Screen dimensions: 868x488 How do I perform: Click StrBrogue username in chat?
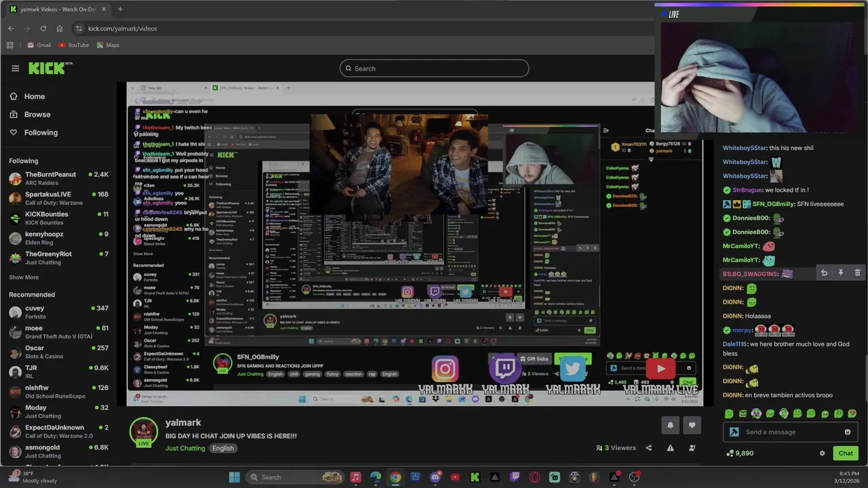[747, 190]
